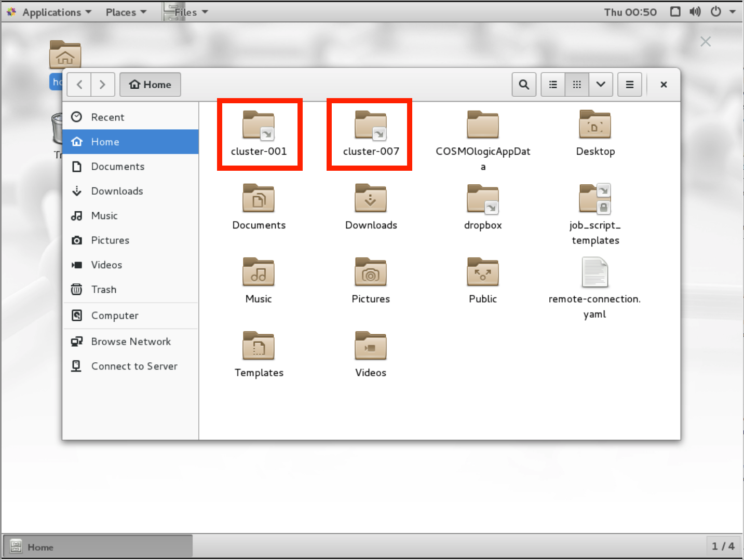744x560 pixels.
Task: Open the Places menu
Action: [x=126, y=12]
